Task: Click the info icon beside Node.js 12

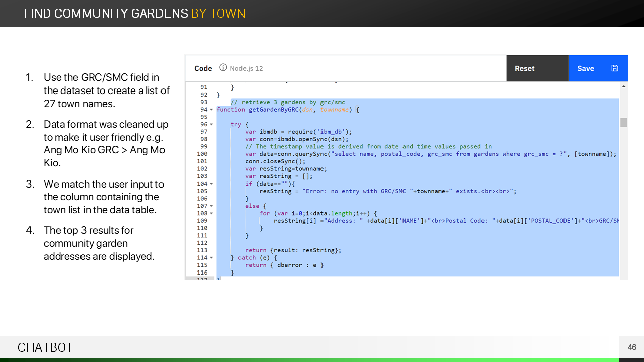Action: 223,68
